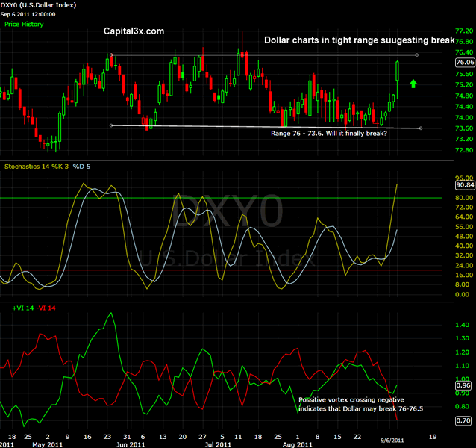Click the 9/6/2011 date marker
476x448 pixels.
[x=392, y=441]
